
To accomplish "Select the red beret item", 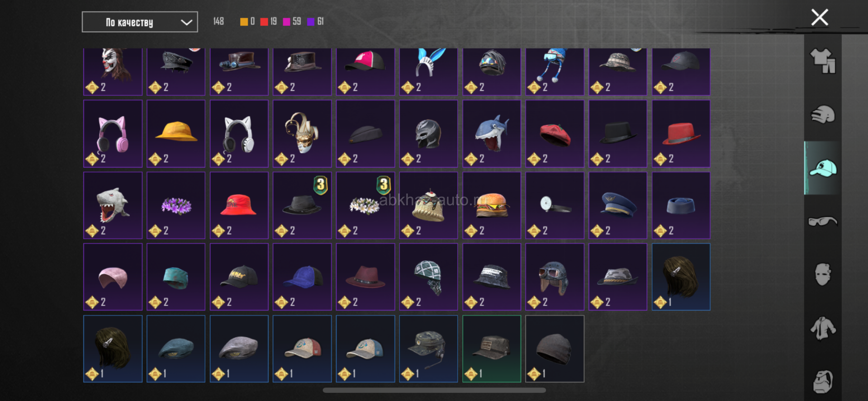I will click(555, 134).
